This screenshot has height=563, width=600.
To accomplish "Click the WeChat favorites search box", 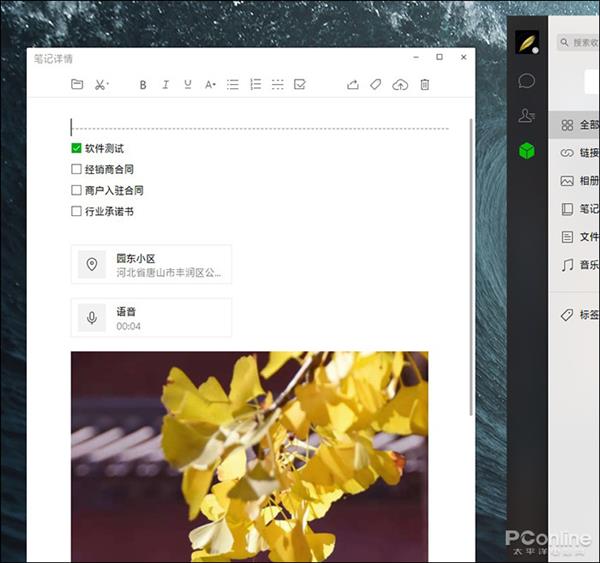I will click(578, 42).
